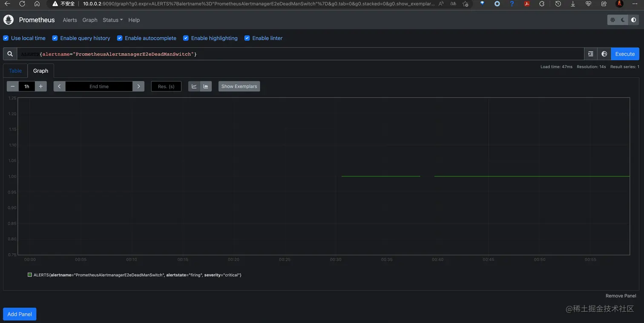
Task: Open the Graph nav item
Action: tap(90, 20)
